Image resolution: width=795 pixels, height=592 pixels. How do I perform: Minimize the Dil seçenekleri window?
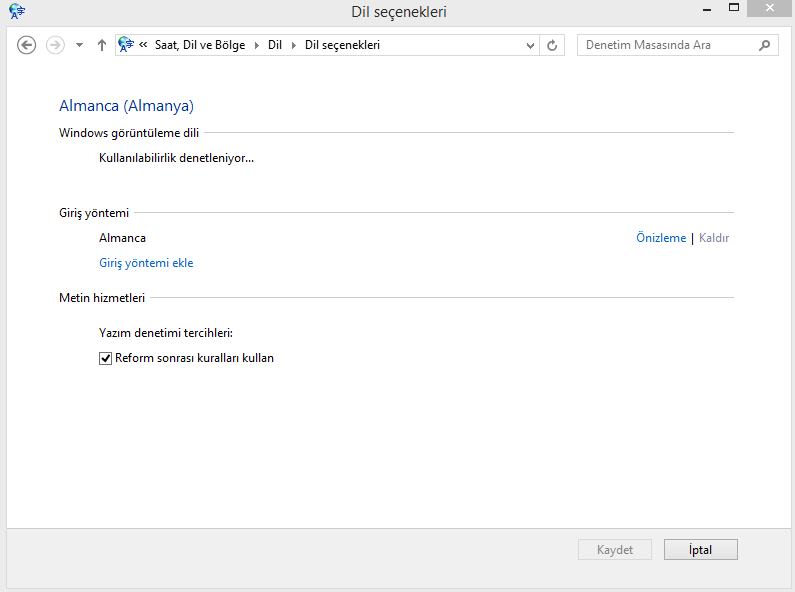pyautogui.click(x=707, y=9)
